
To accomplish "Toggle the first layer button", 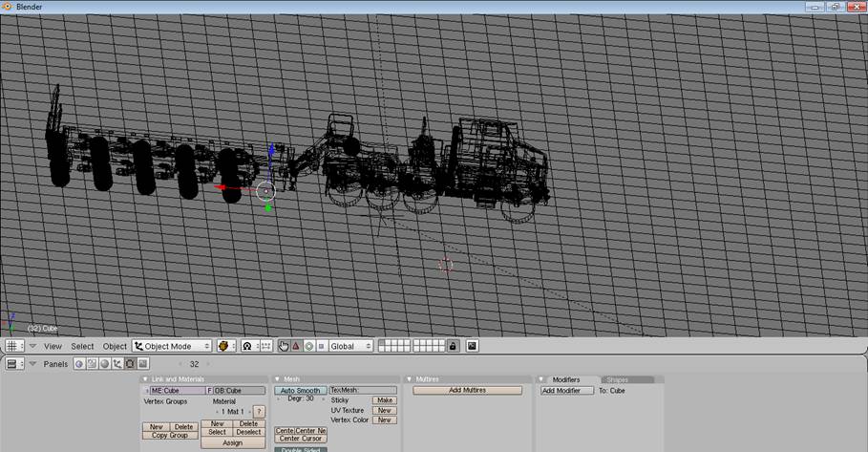I will [x=382, y=342].
